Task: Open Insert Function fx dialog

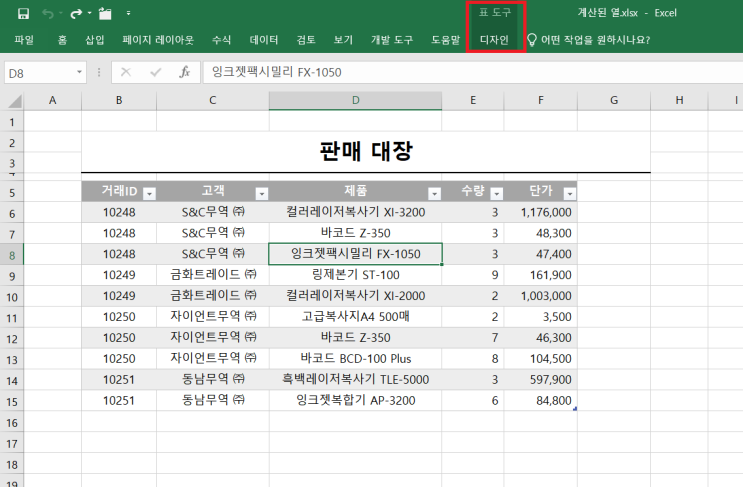Action: 184,72
